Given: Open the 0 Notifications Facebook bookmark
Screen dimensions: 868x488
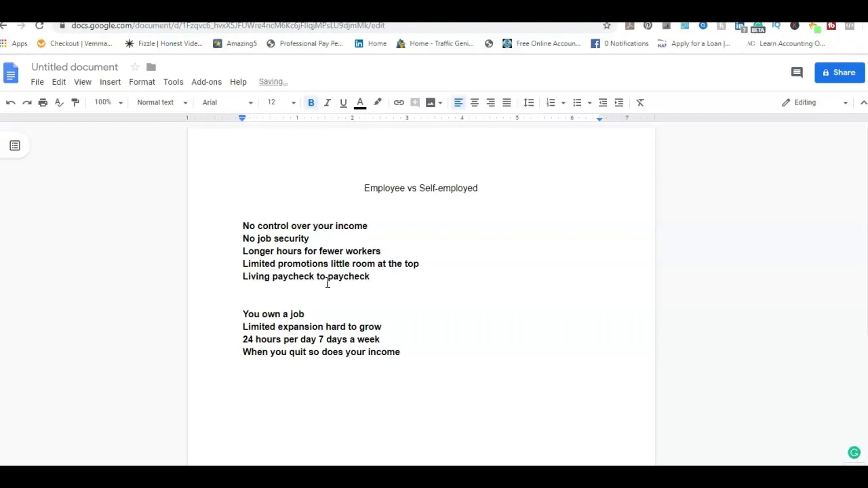Looking at the screenshot, I should (620, 43).
